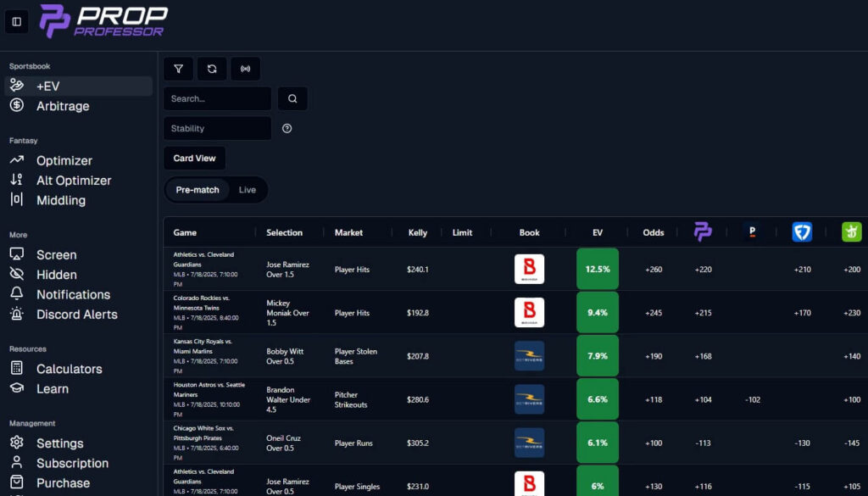Toggle the sidebar using the panel icon
868x496 pixels.
16,21
